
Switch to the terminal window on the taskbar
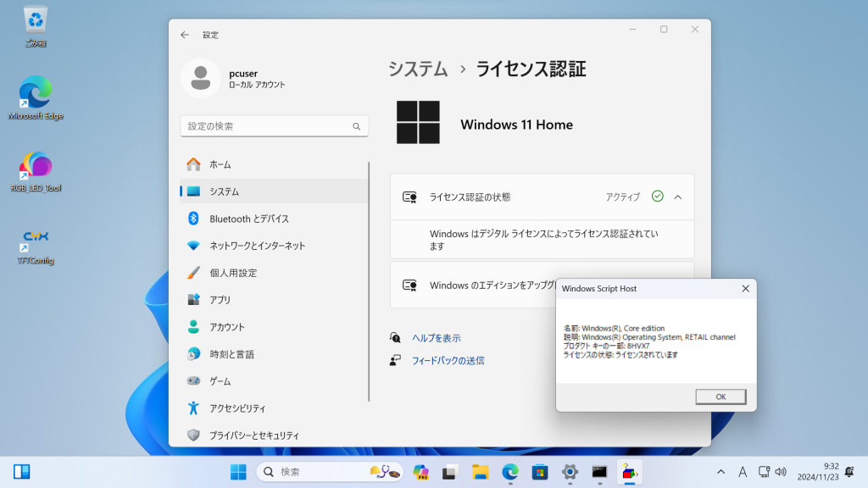[x=599, y=472]
